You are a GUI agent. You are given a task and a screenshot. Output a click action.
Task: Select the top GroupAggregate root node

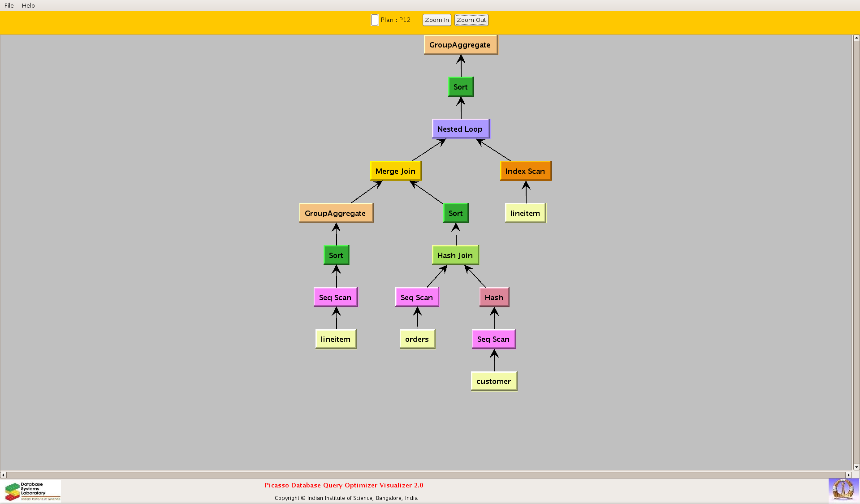pyautogui.click(x=460, y=45)
